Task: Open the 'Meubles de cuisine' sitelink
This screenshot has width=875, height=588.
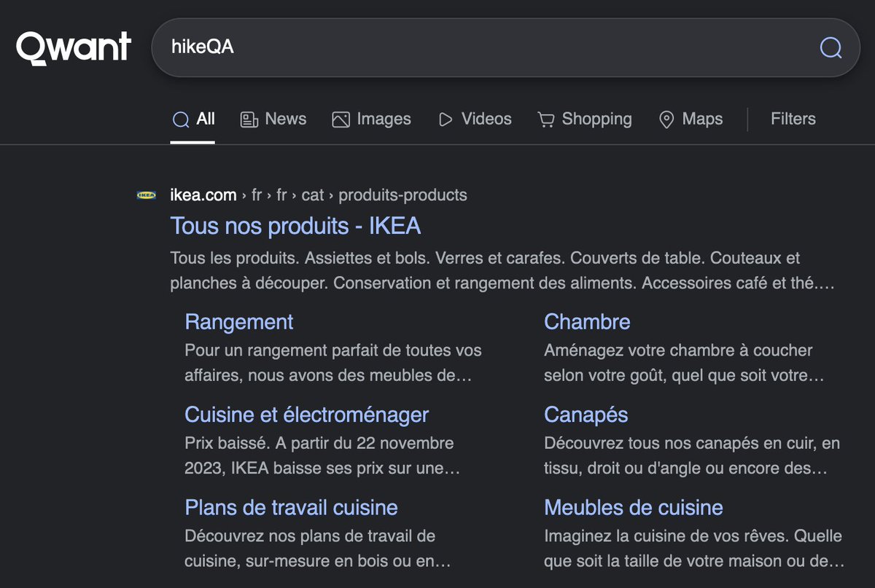Action: [634, 508]
